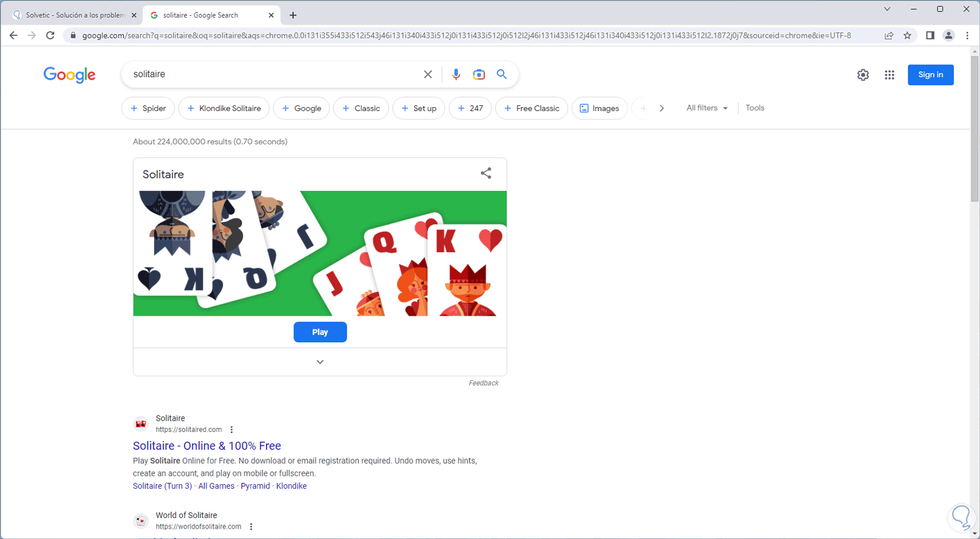980x539 pixels.
Task: Search by image with camera icon
Action: 479,74
